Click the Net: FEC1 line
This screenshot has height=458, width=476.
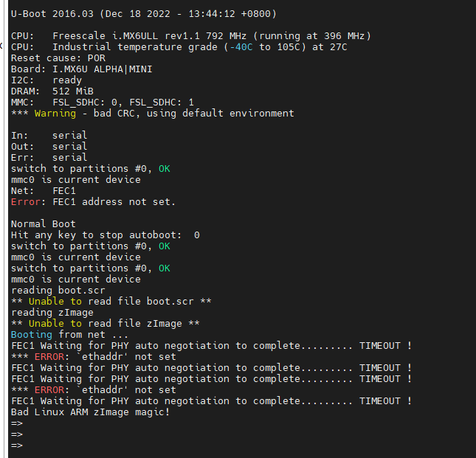[43, 191]
